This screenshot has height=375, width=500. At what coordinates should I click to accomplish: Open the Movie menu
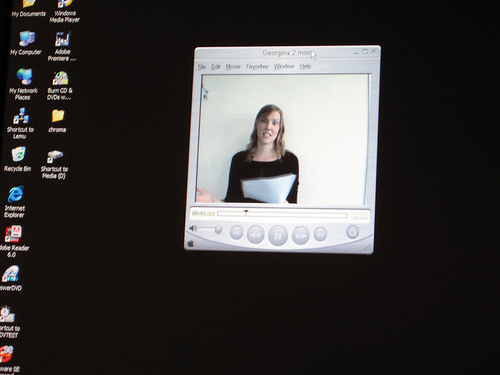[x=233, y=67]
